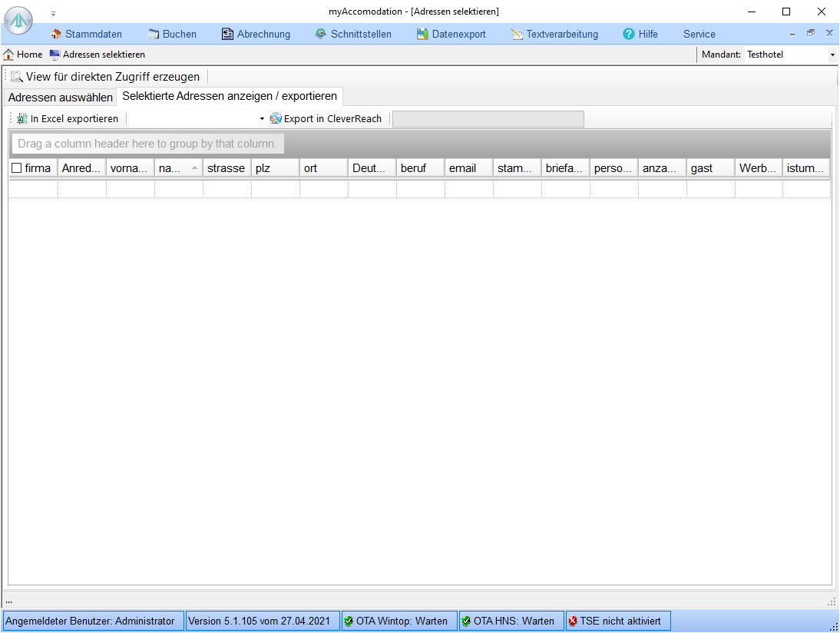
Task: Open the quick access toolbar dropdown arrow
Action: (53, 13)
